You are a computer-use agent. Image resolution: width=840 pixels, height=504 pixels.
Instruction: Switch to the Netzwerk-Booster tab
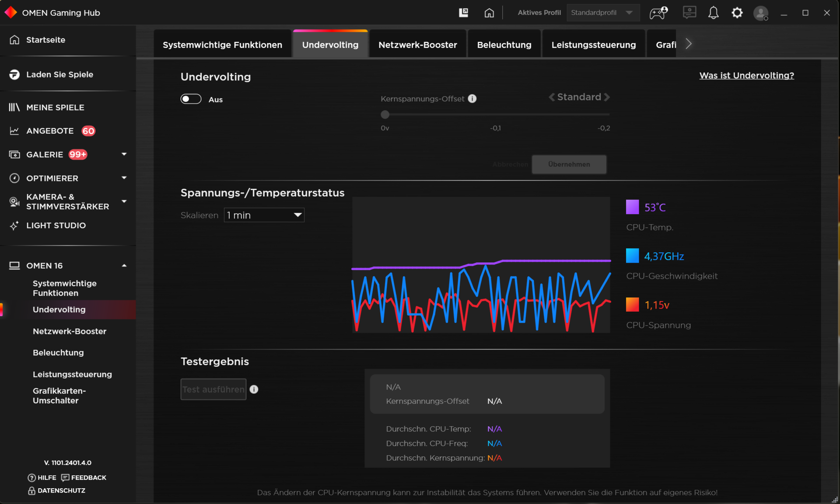417,45
